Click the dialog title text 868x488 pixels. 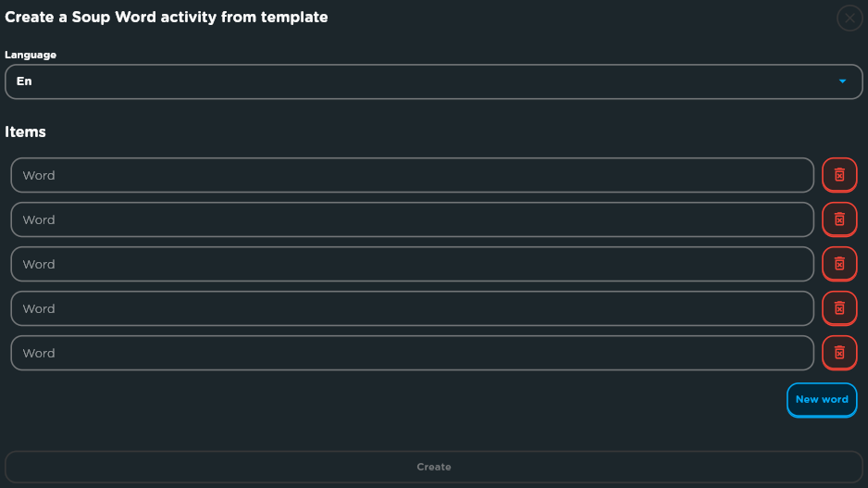pos(166,18)
